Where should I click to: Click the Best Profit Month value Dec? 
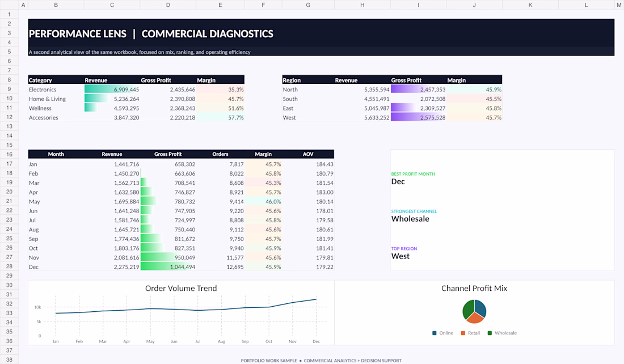tap(398, 181)
